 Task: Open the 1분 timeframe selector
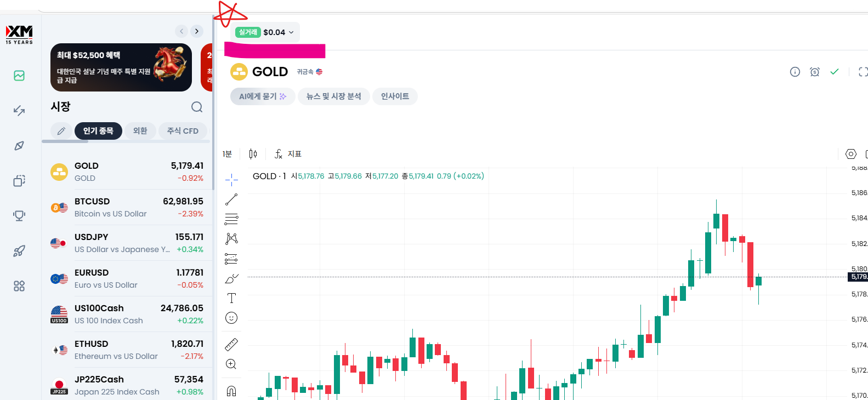point(228,154)
